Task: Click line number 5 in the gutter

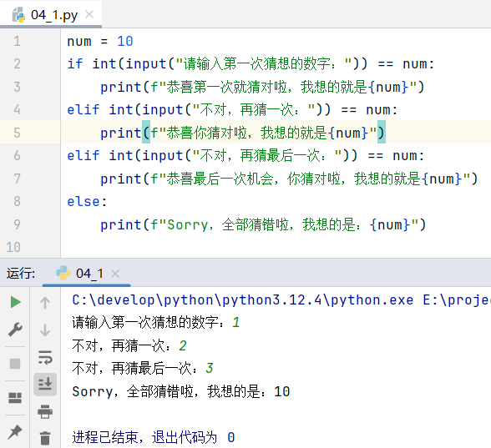Action: pyautogui.click(x=17, y=133)
